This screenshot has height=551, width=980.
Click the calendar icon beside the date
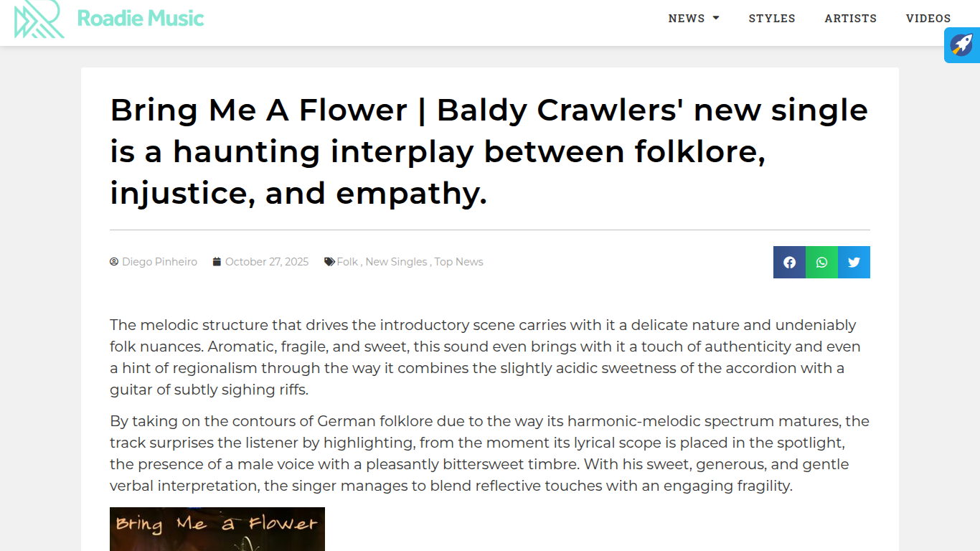point(217,262)
